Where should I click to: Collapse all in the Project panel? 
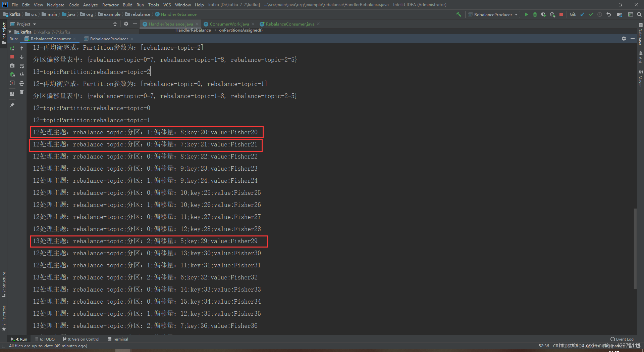tap(115, 24)
